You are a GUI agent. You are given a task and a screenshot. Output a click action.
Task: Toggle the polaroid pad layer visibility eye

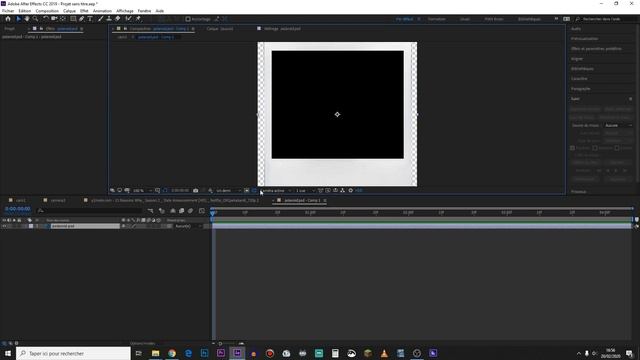[4, 226]
